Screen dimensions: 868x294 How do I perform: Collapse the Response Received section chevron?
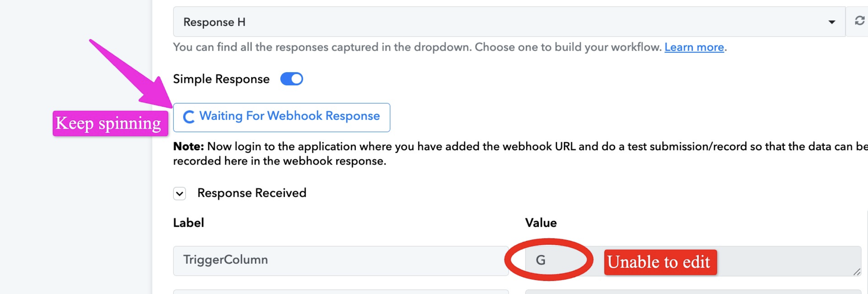(x=180, y=194)
